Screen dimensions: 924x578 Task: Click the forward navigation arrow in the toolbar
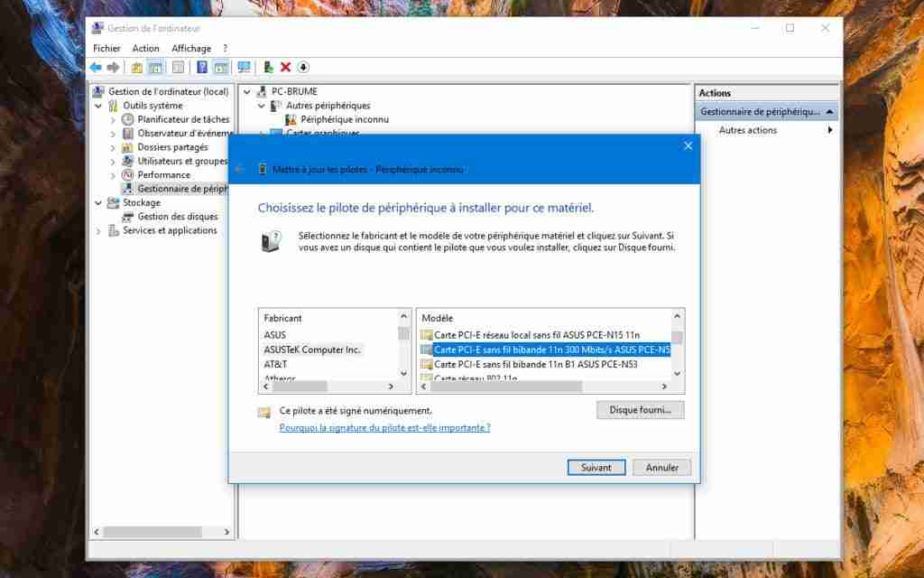(x=113, y=67)
